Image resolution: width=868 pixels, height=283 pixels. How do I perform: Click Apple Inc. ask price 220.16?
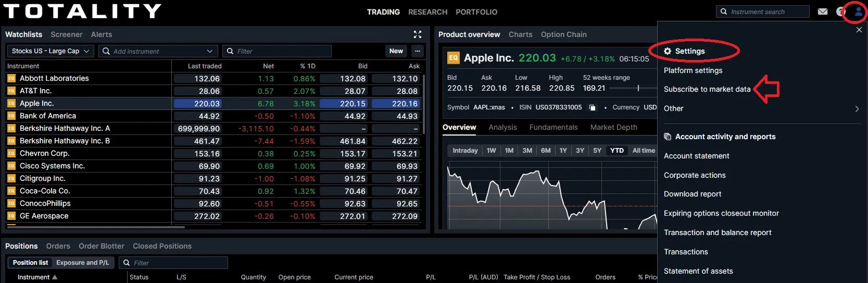tap(397, 104)
